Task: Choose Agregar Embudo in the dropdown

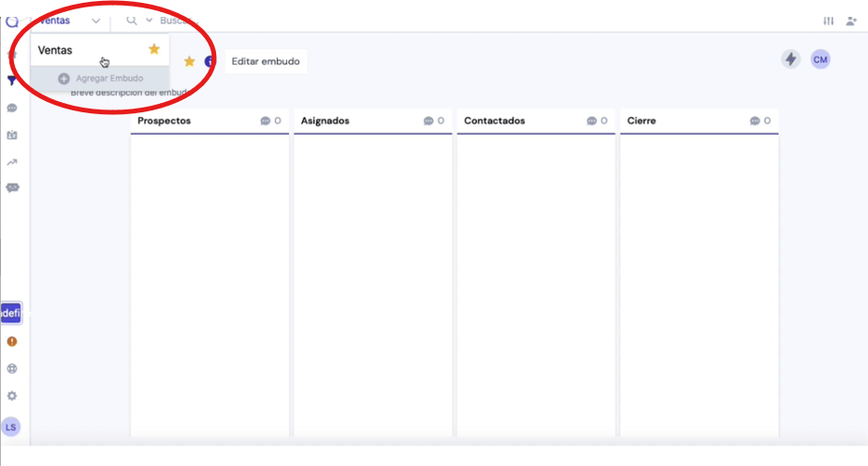Action: [x=100, y=79]
